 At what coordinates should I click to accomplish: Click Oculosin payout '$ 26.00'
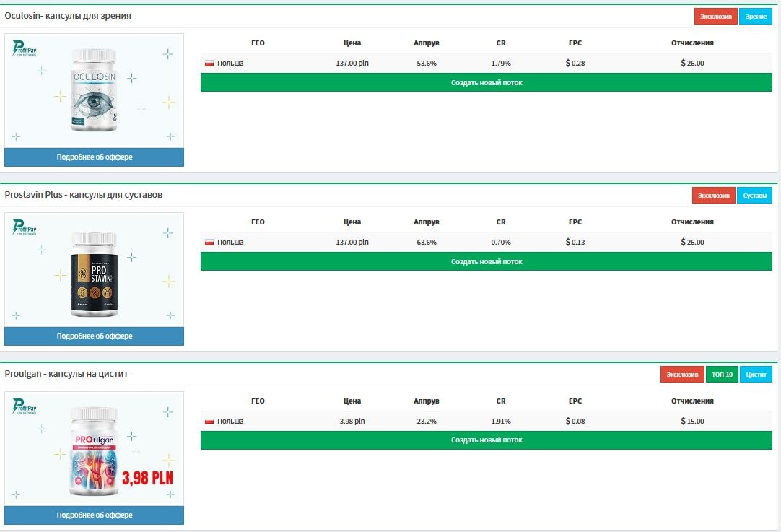(x=692, y=64)
